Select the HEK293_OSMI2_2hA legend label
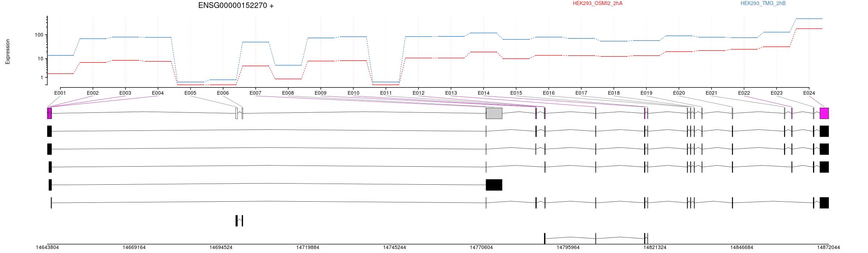The height and width of the screenshot is (253, 868). (597, 3)
